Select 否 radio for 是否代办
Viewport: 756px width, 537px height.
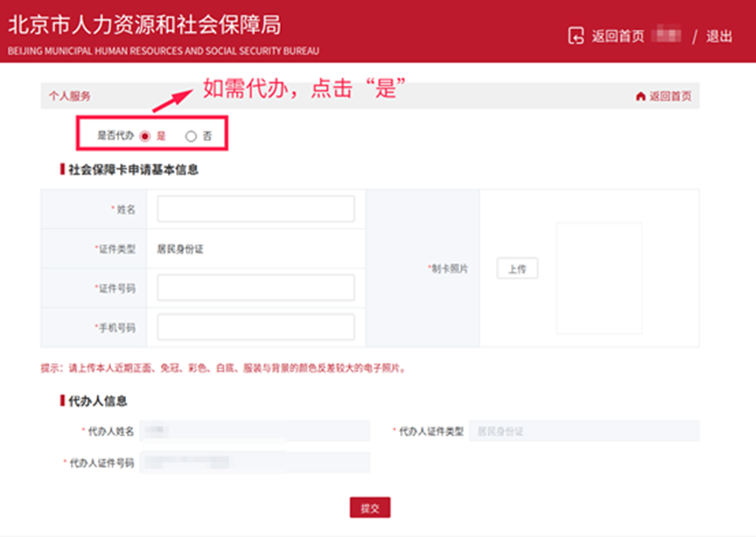[191, 136]
